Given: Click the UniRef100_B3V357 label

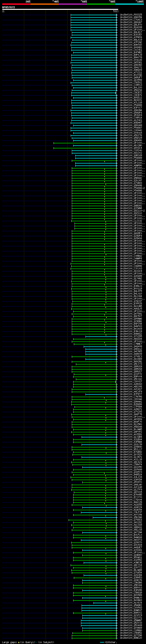Looking at the screenshot, I should [x=131, y=35].
